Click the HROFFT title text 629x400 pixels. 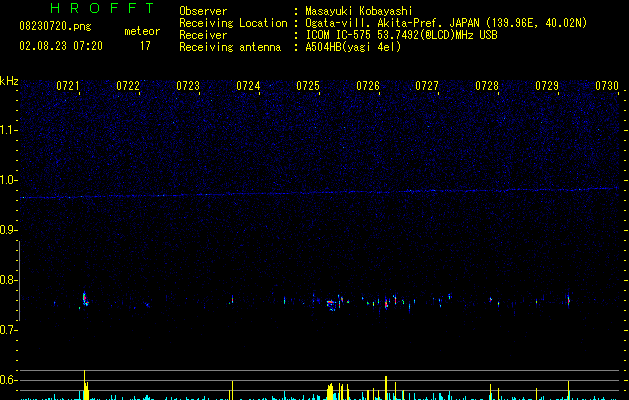tap(102, 8)
